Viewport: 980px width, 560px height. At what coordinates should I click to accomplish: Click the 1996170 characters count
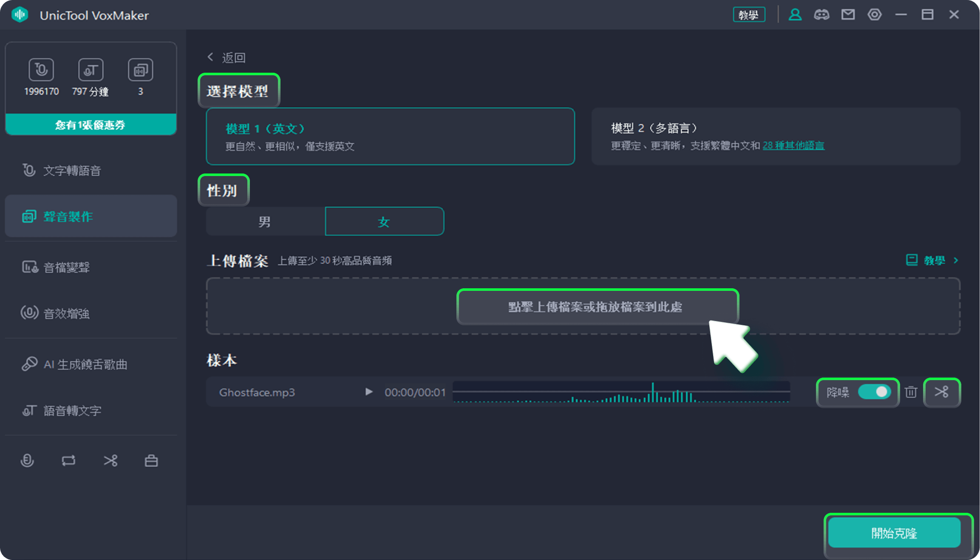[41, 91]
